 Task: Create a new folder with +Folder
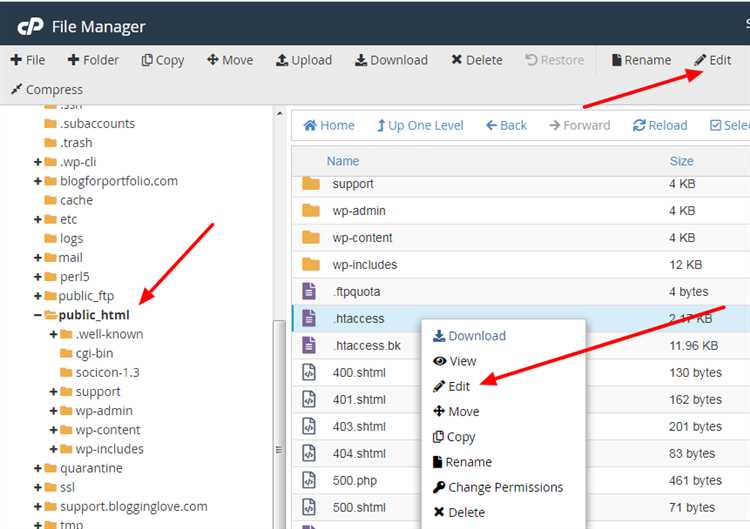(93, 60)
